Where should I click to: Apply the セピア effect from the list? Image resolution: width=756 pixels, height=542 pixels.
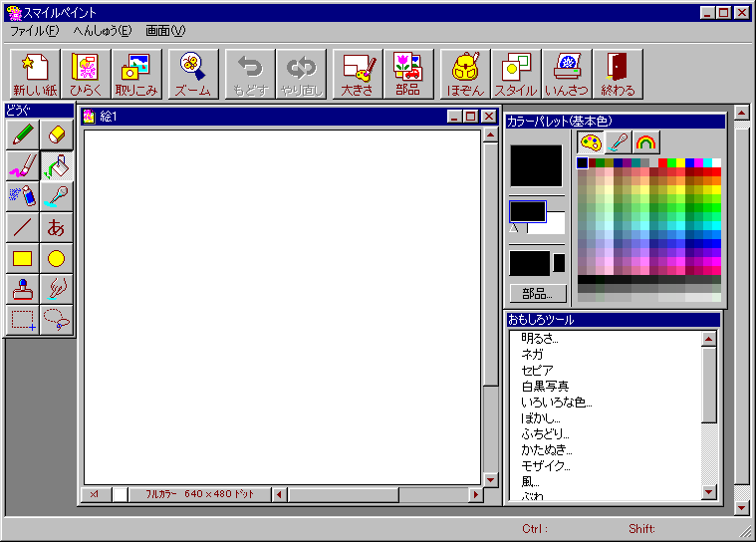click(537, 370)
